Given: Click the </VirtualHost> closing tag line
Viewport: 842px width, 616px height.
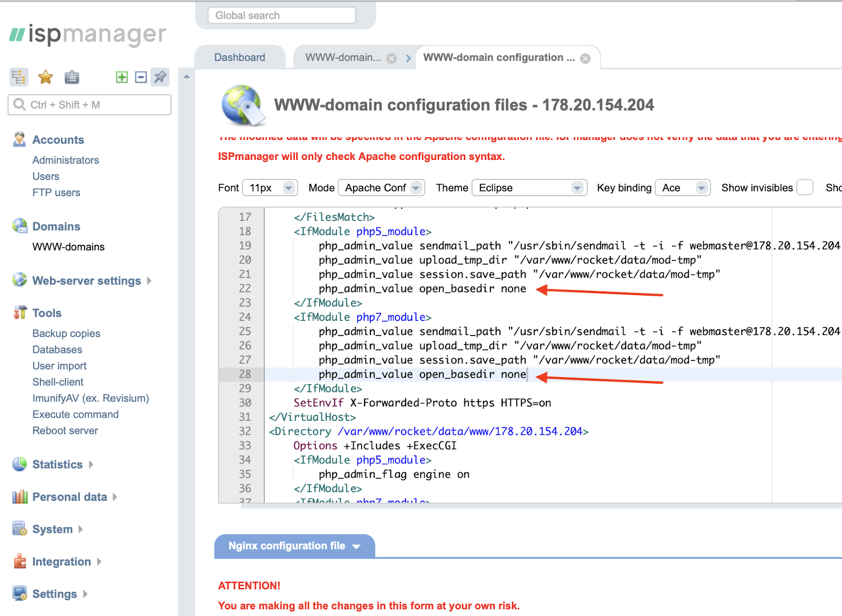Looking at the screenshot, I should pos(312,417).
